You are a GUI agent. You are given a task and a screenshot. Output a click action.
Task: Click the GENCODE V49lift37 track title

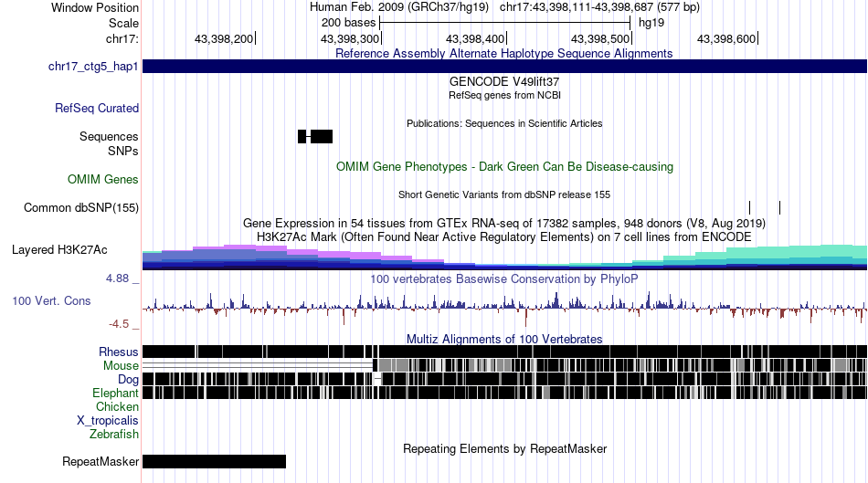504,82
